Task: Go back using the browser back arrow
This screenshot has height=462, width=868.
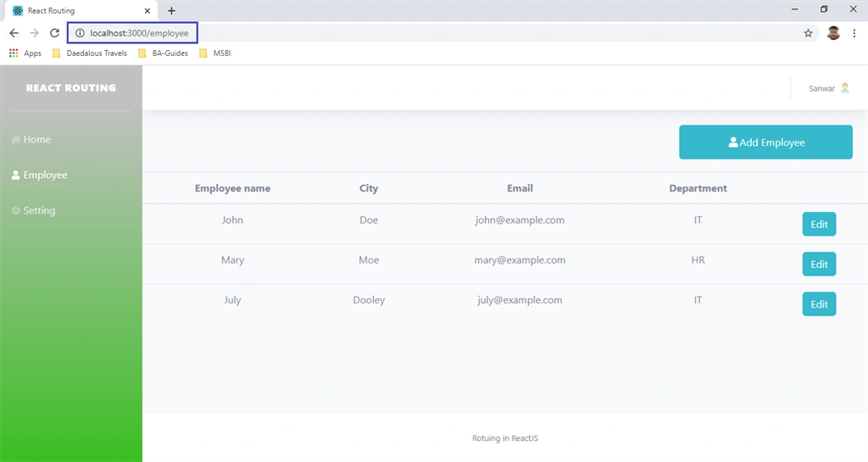Action: 14,33
